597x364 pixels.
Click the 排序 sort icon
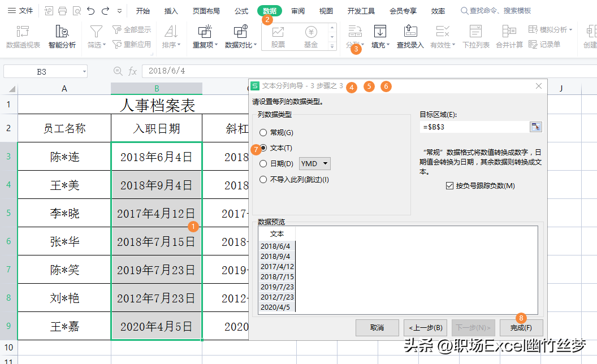171,32
